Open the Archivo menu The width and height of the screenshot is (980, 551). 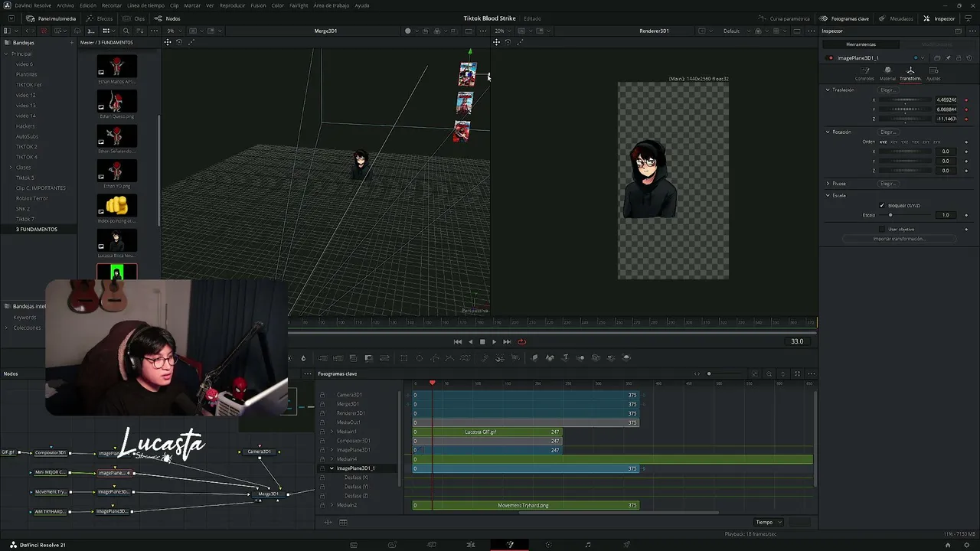click(x=66, y=5)
